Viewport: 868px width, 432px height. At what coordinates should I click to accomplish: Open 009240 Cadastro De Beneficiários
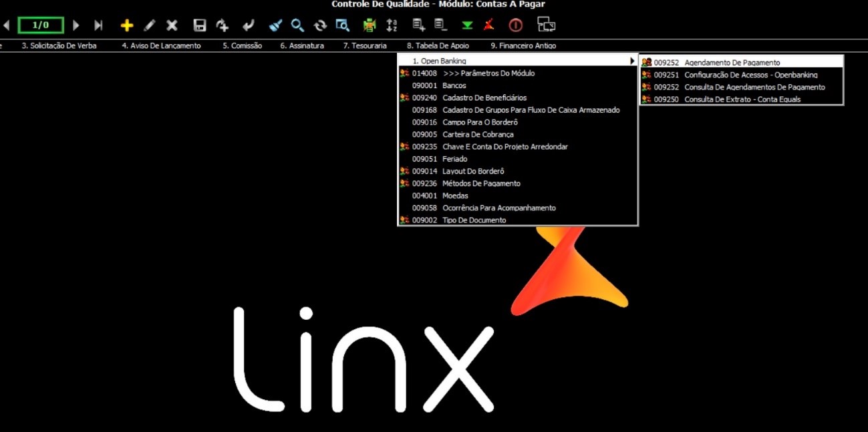(518, 98)
